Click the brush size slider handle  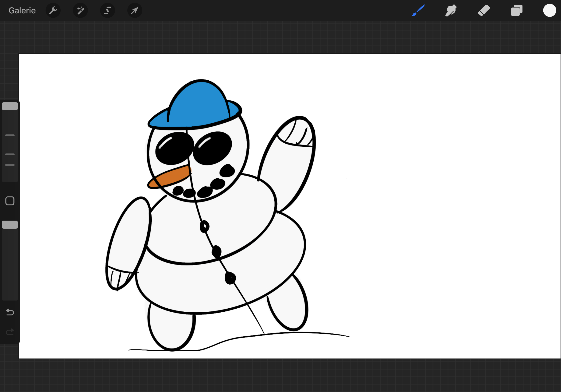(x=10, y=106)
